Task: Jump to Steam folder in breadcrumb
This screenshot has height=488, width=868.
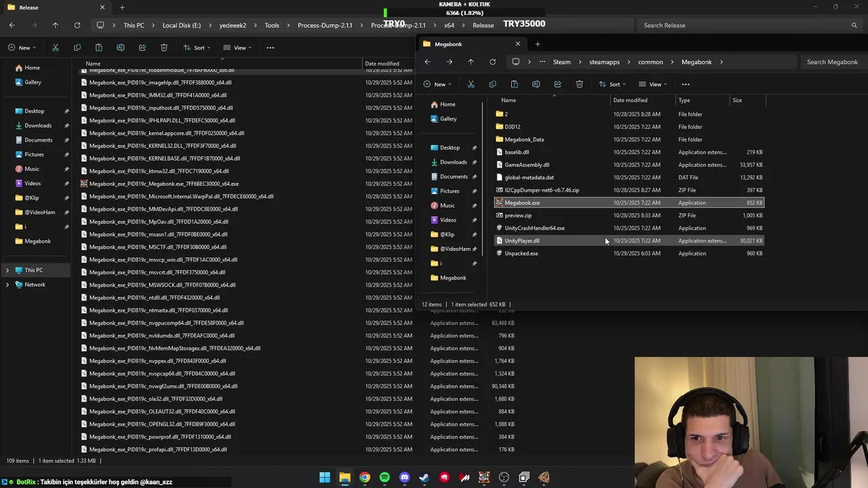Action: [561, 62]
